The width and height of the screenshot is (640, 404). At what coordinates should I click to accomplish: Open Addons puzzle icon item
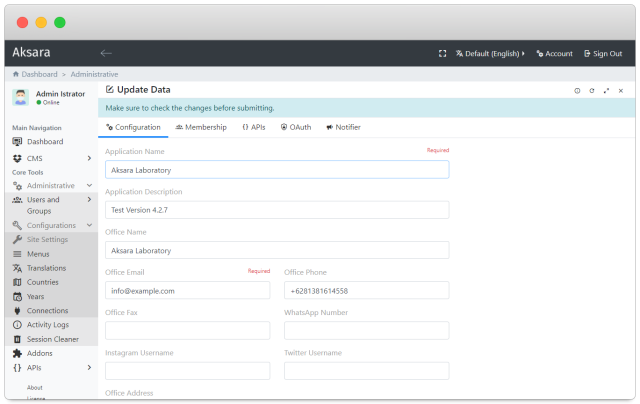[x=40, y=353]
